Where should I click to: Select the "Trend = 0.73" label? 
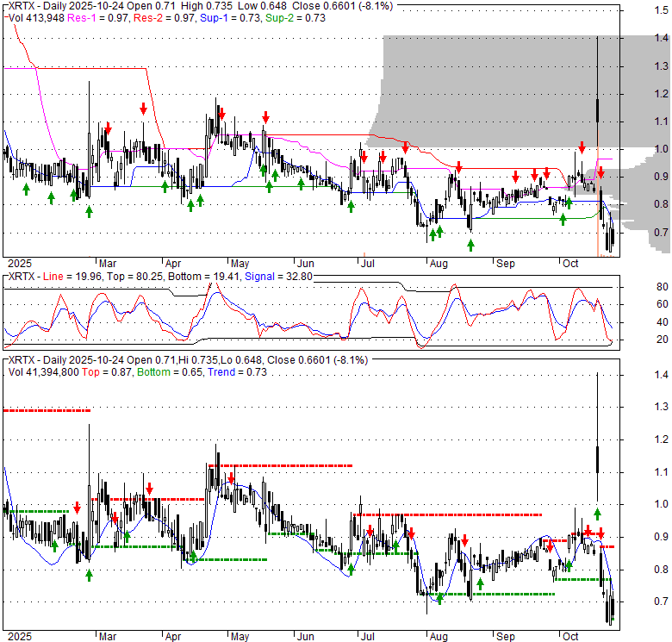[x=237, y=372]
